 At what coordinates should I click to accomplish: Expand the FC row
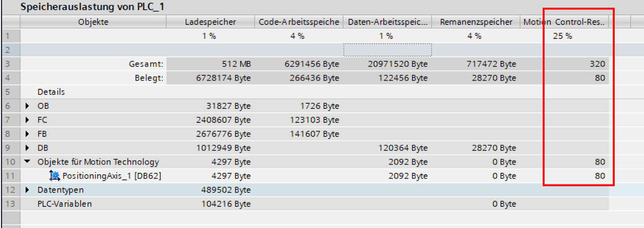[x=28, y=120]
